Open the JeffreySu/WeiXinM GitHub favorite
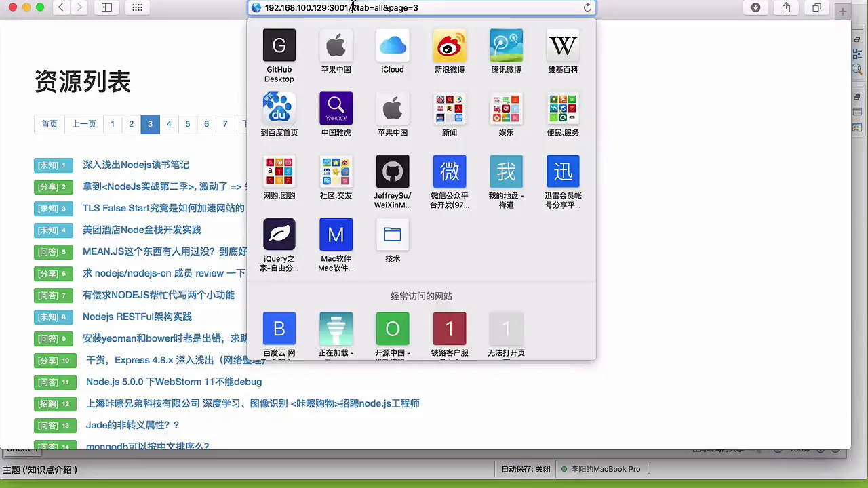 click(x=393, y=171)
